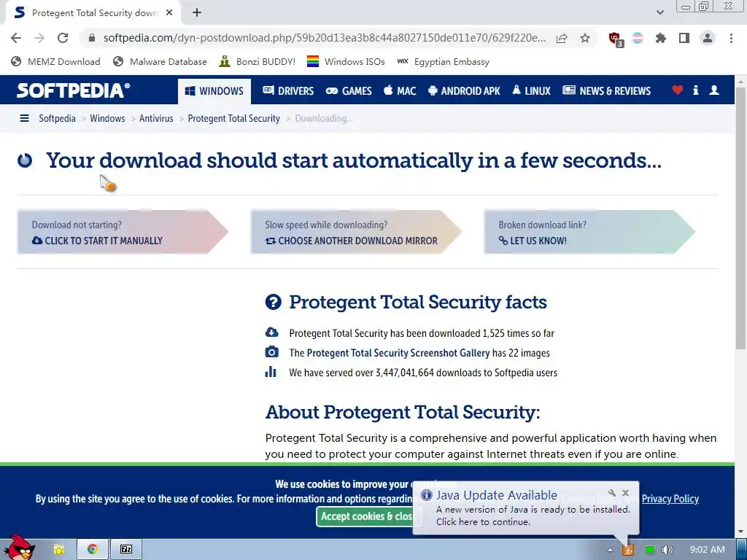Click the wrench icon on Java balloon
747x560 pixels.
click(x=612, y=493)
